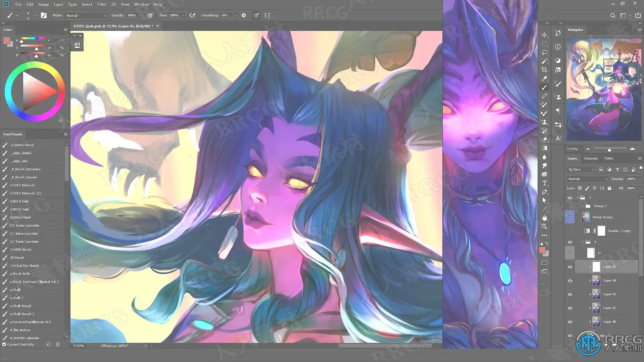The height and width of the screenshot is (362, 644).
Task: Open the Filter menu
Action: coord(101,4)
